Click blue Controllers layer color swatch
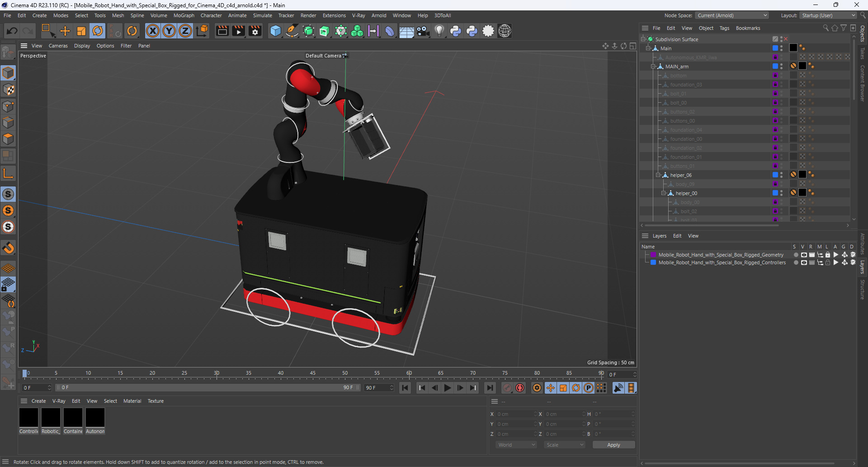Image resolution: width=868 pixels, height=467 pixels. pos(653,262)
